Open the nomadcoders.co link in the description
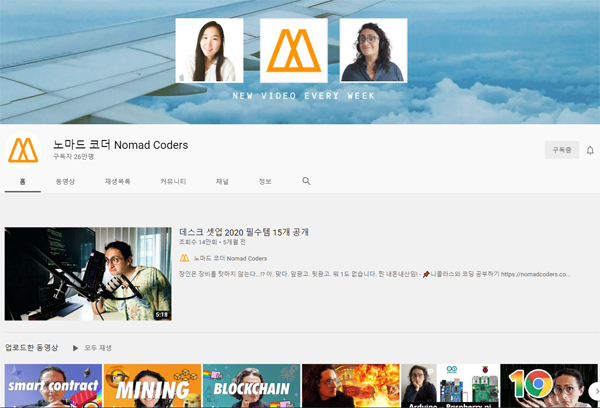 (x=536, y=274)
